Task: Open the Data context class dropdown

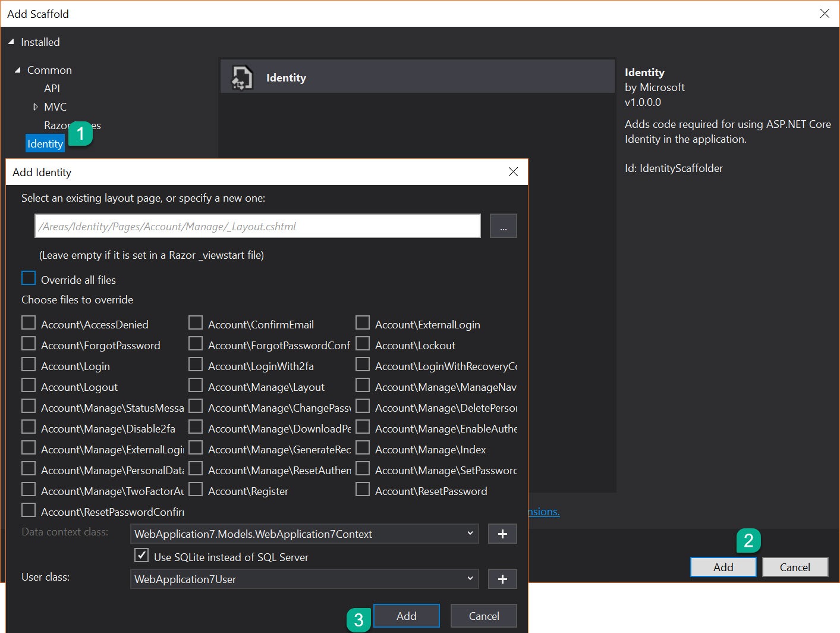Action: (x=470, y=534)
